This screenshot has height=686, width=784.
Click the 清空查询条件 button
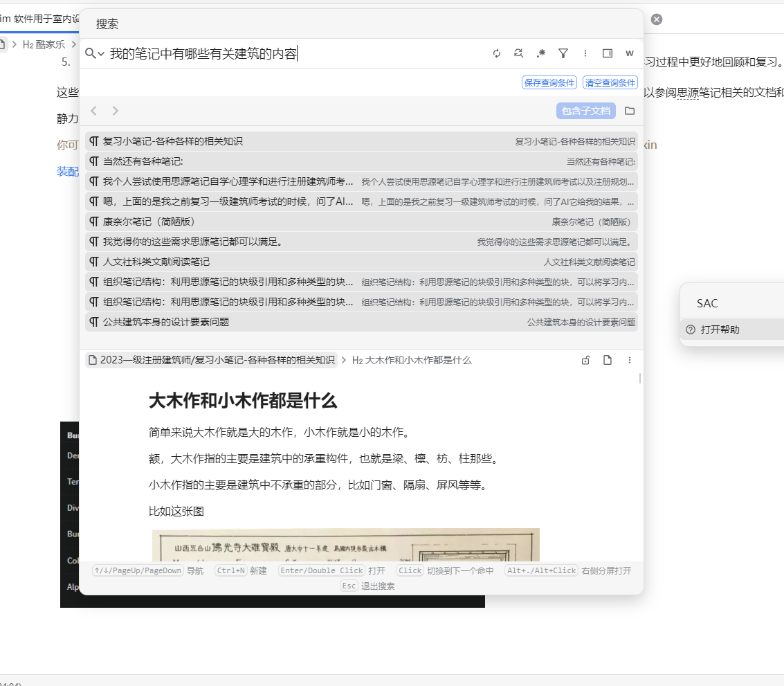(x=610, y=83)
